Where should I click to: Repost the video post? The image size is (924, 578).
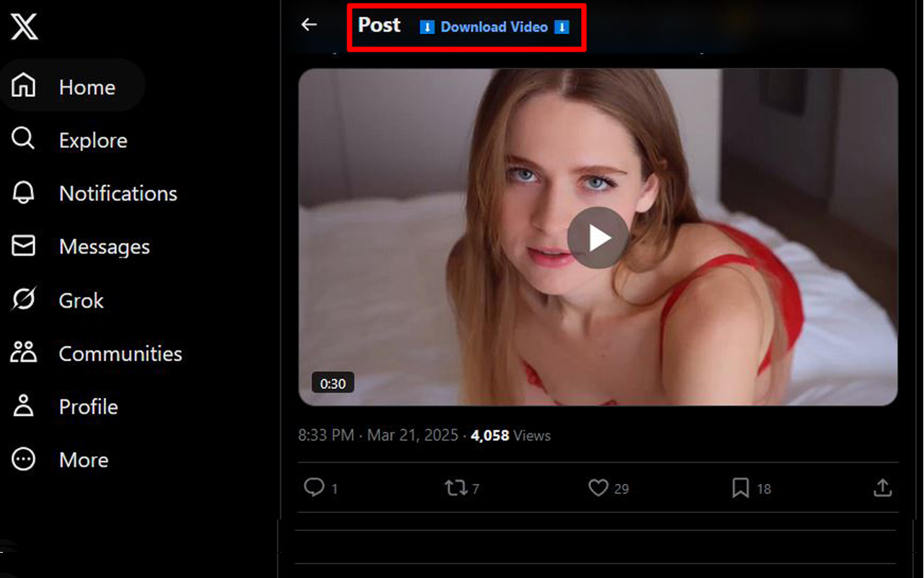[458, 488]
